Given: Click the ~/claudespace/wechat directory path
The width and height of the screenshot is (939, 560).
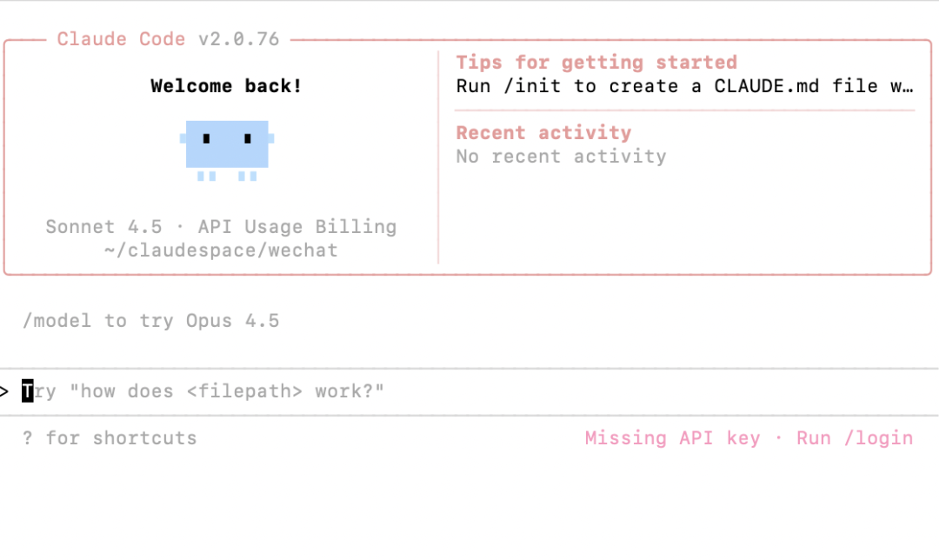Looking at the screenshot, I should point(220,250).
